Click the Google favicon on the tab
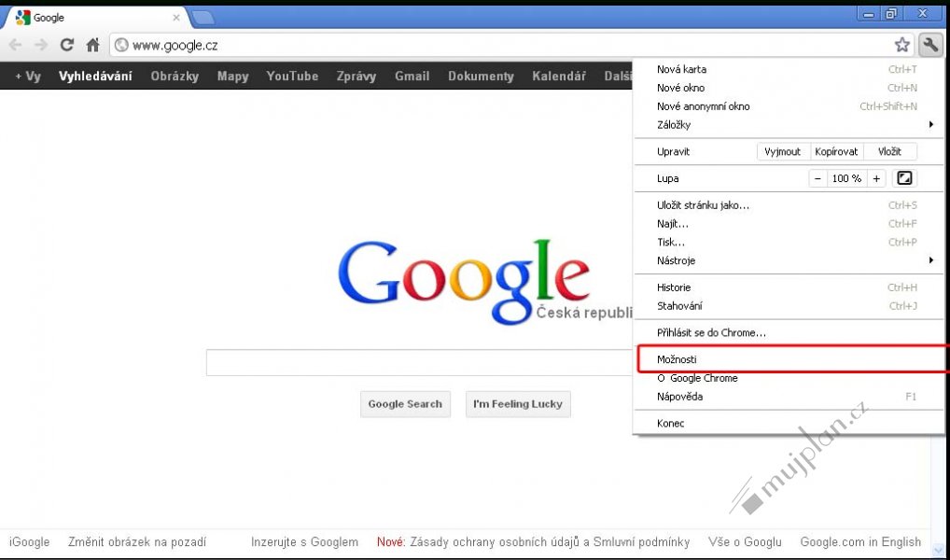 [x=23, y=18]
